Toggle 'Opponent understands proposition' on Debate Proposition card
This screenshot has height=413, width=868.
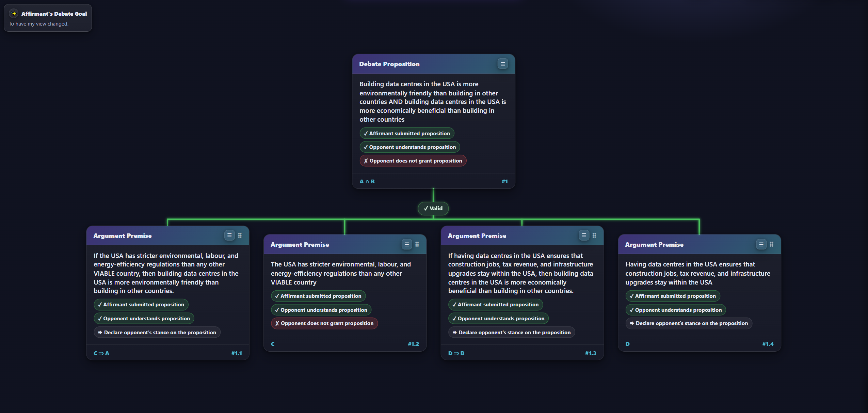pyautogui.click(x=409, y=147)
